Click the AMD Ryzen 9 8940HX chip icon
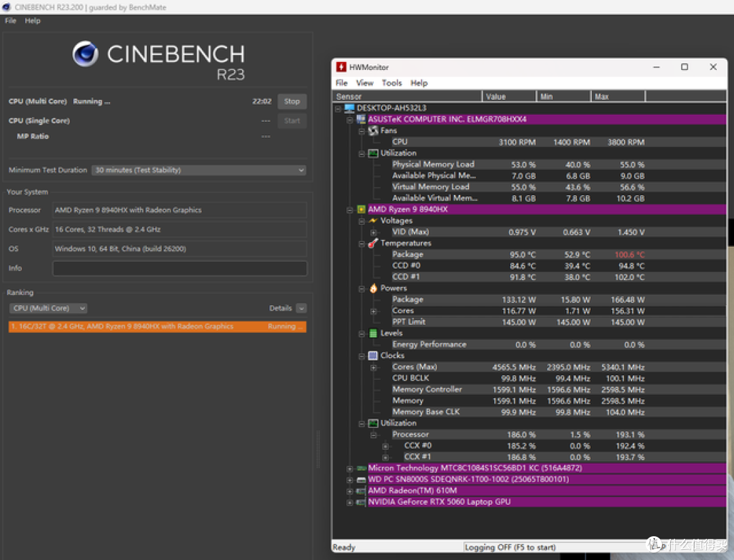 tap(361, 209)
